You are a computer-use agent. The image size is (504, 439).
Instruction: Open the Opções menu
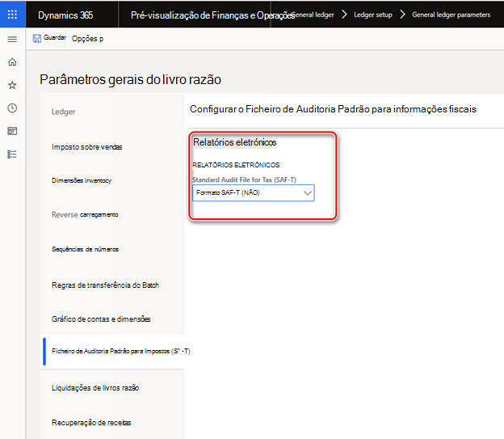coord(87,39)
